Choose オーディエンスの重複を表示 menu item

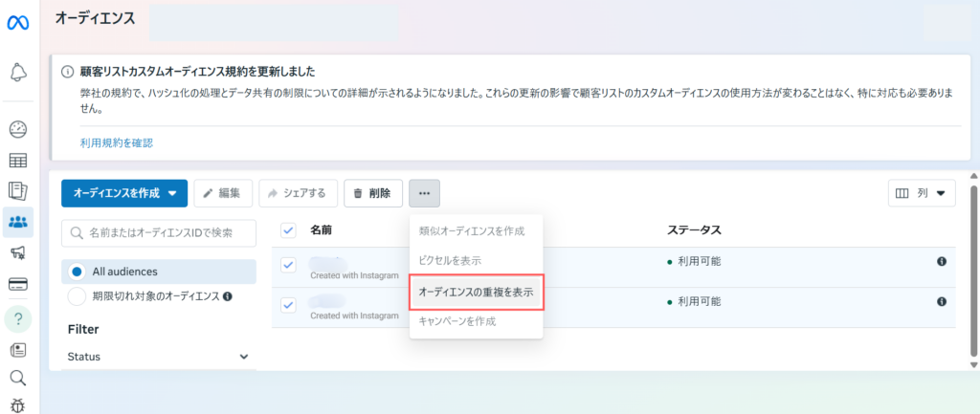pos(476,291)
